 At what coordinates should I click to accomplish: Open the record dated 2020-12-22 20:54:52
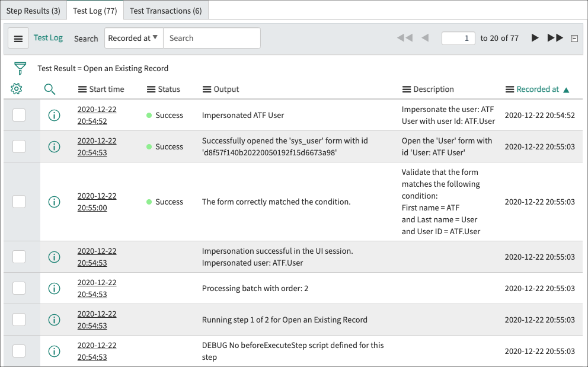tap(97, 115)
